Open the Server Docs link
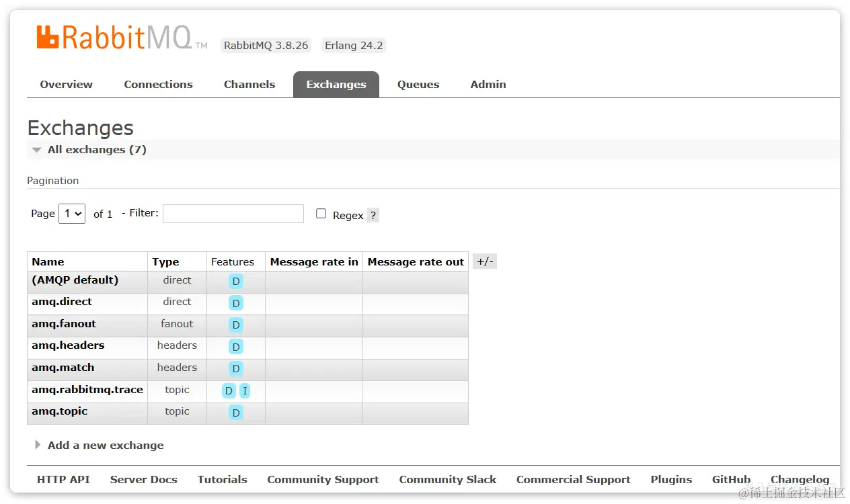The image size is (850, 504). pyautogui.click(x=144, y=479)
